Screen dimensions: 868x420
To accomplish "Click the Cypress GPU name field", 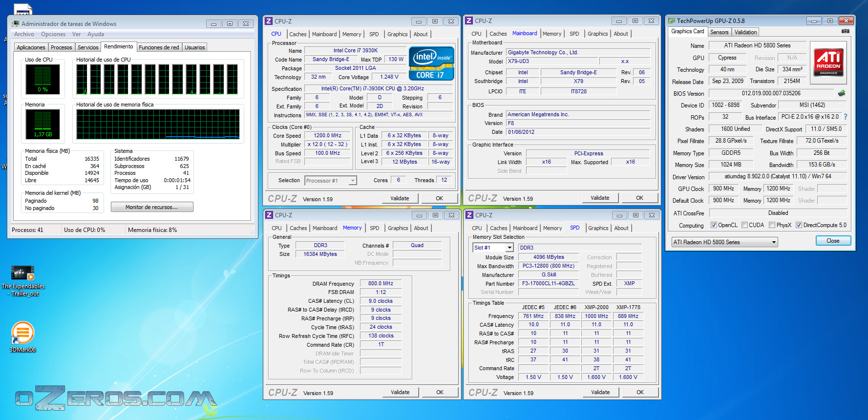I will click(x=727, y=58).
